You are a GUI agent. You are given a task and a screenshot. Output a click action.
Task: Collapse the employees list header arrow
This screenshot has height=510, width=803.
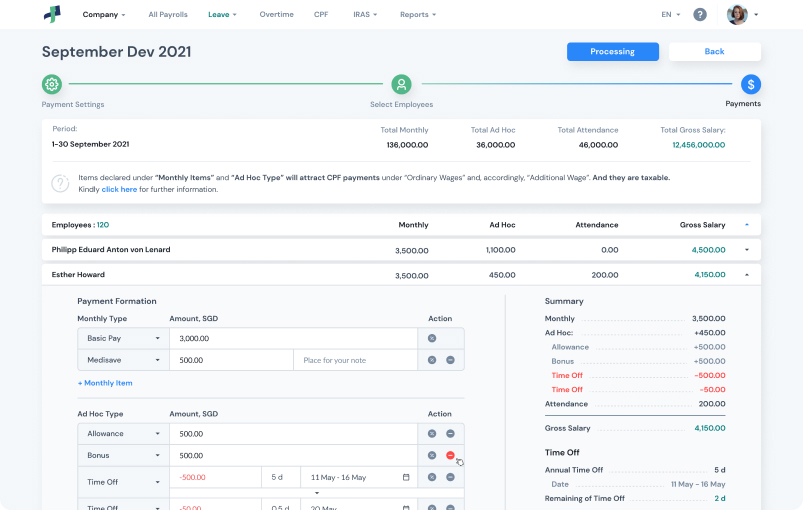click(747, 225)
